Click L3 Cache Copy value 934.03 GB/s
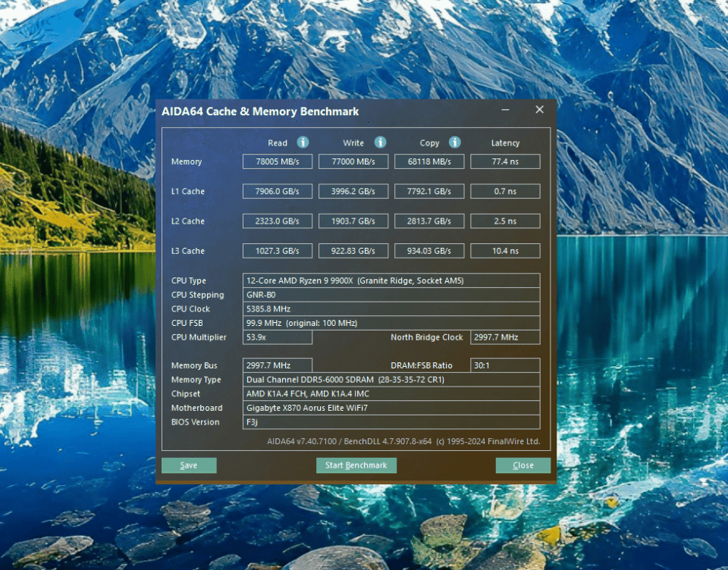This screenshot has width=728, height=570. 429,251
